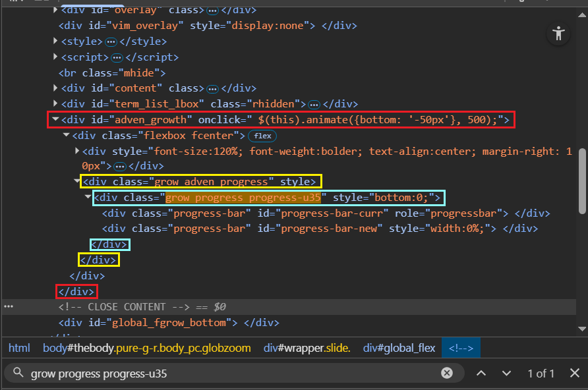Click the accessibility person icon
Viewport: 588px width, 390px height.
tap(558, 34)
